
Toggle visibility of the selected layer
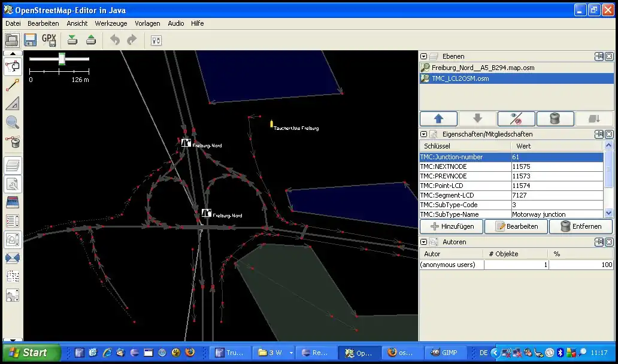coord(516,119)
